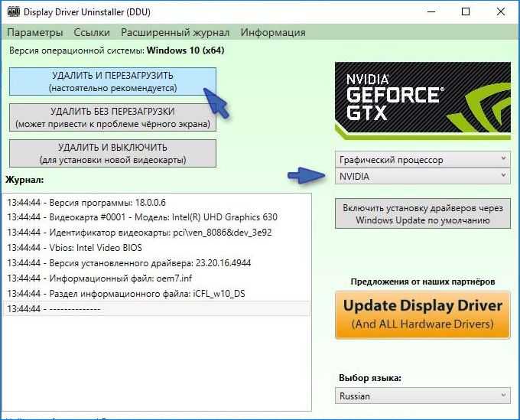Select log row Информационный файл: oem7.inf

(157, 278)
